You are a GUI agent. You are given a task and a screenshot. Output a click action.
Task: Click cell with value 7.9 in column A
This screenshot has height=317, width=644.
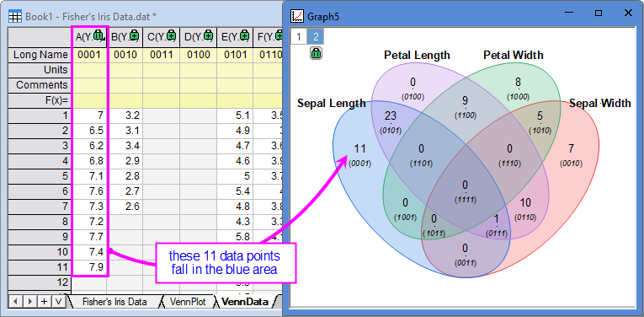point(89,267)
